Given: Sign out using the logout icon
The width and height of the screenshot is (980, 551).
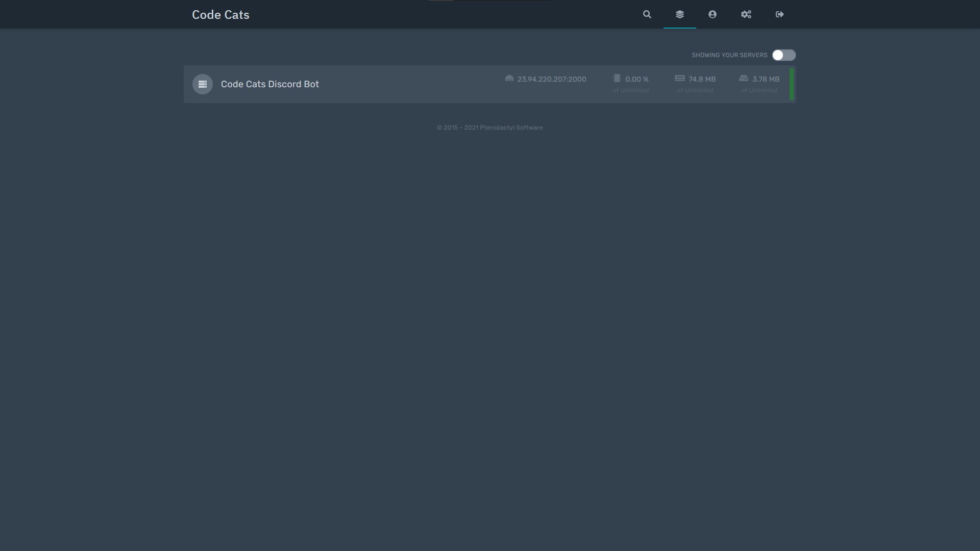Looking at the screenshot, I should click(x=779, y=14).
